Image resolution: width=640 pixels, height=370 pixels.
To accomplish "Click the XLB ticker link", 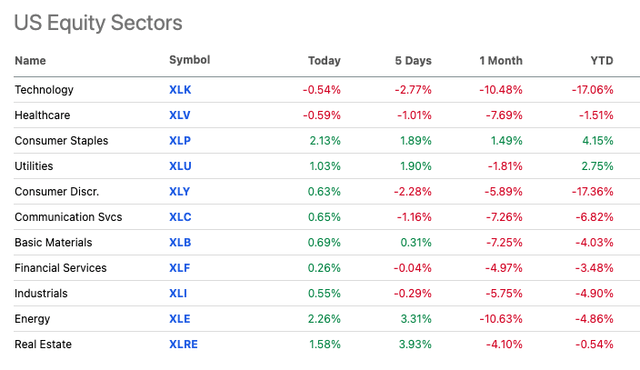I will 180,242.
